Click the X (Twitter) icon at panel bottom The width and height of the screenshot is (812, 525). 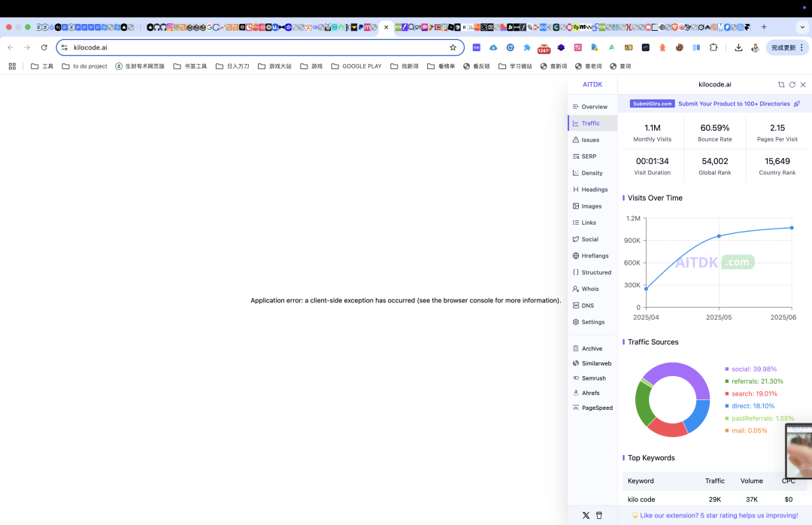pyautogui.click(x=586, y=516)
